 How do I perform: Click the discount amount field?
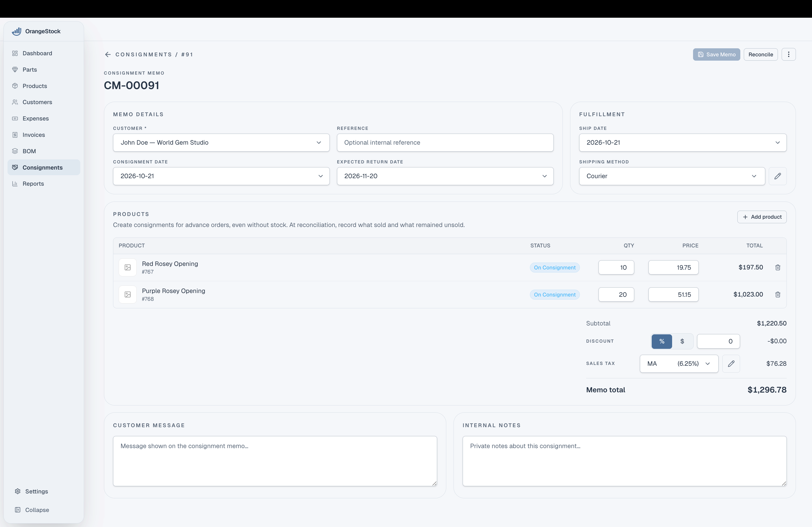718,342
